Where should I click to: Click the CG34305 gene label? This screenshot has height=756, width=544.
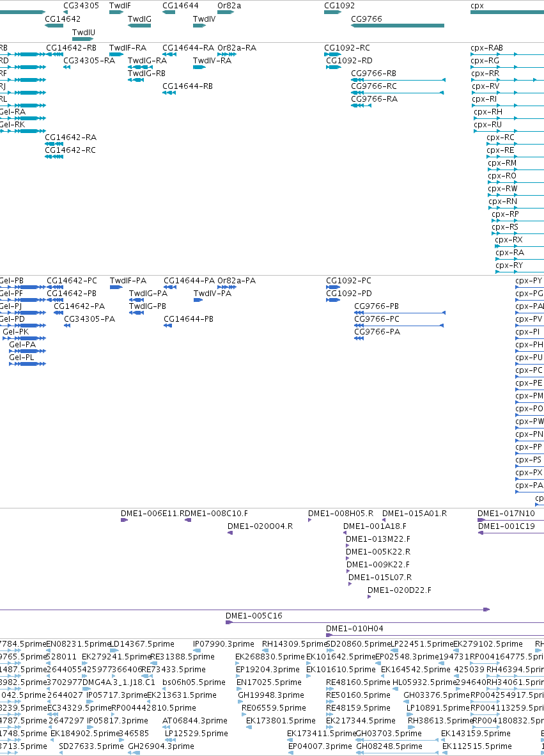click(81, 6)
